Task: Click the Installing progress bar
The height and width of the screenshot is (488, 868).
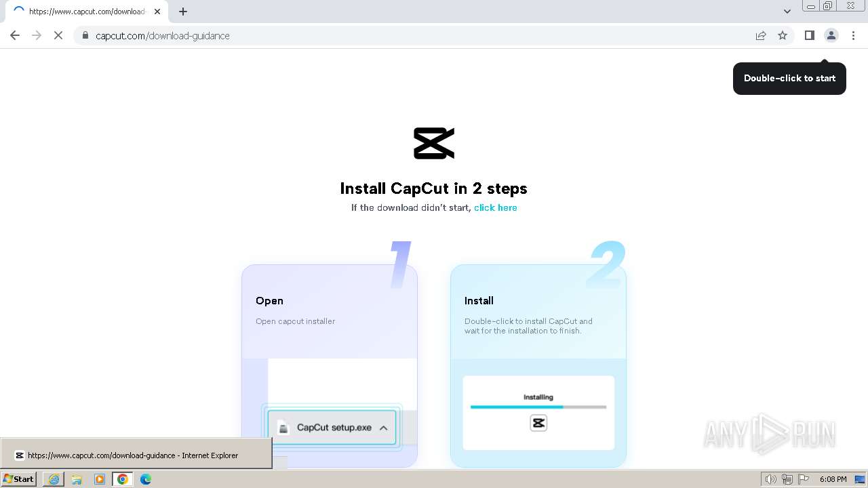Action: tap(538, 407)
